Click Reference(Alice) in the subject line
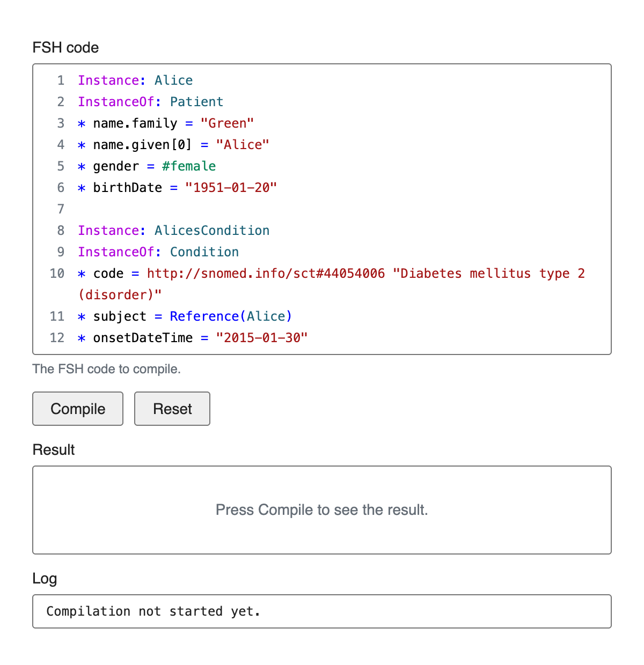Viewport: 644px width, 665px height. 231,316
